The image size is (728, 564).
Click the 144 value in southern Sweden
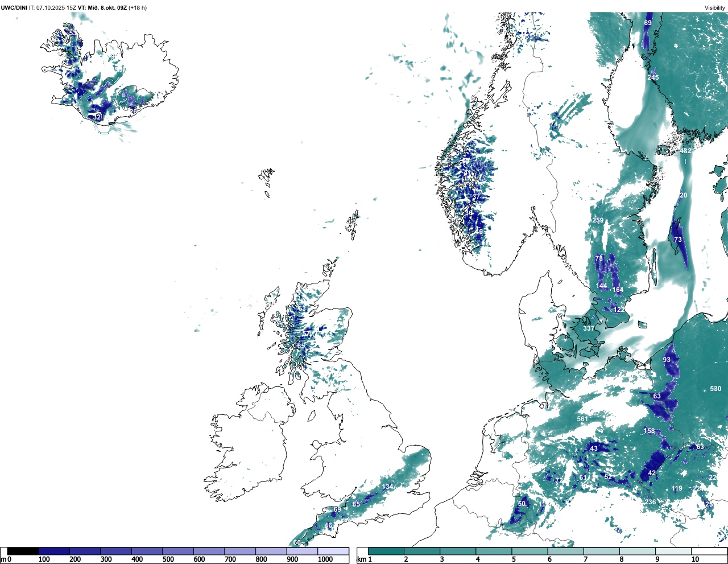(601, 286)
